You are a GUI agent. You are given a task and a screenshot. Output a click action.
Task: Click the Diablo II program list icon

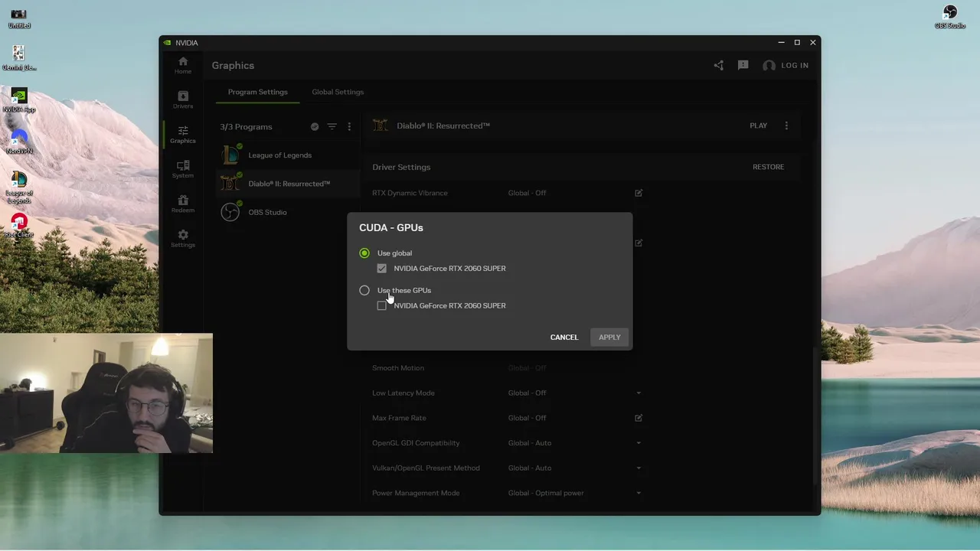[x=230, y=184]
